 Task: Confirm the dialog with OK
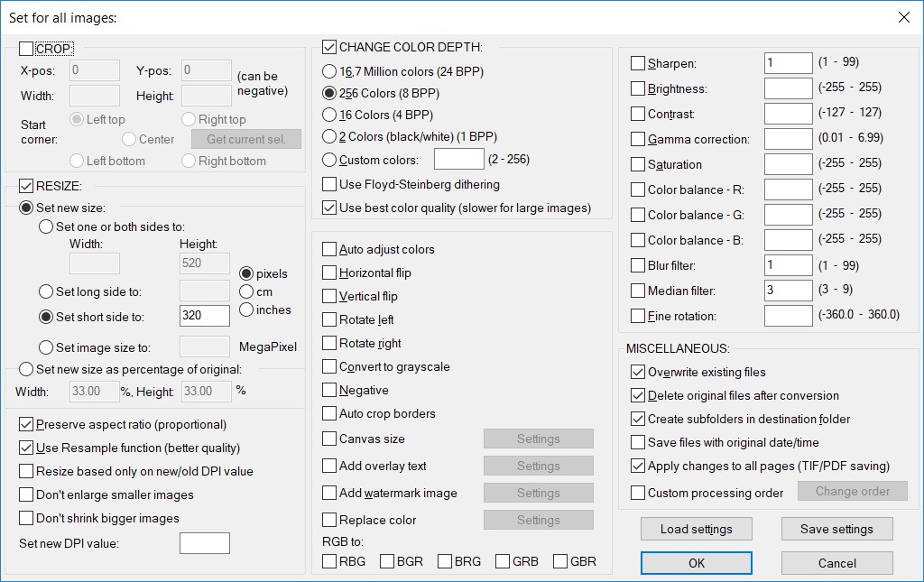pos(696,563)
